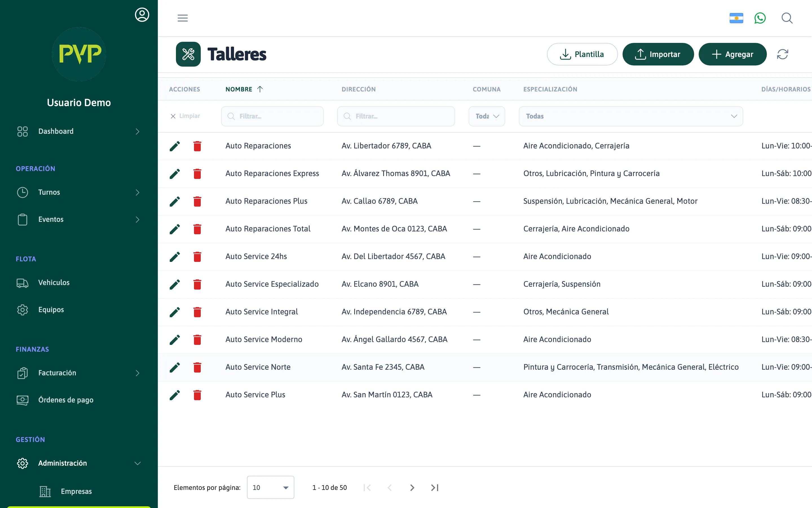Screen dimensions: 812x508
Task: Delete Auto Service Integral row
Action: 197,312
